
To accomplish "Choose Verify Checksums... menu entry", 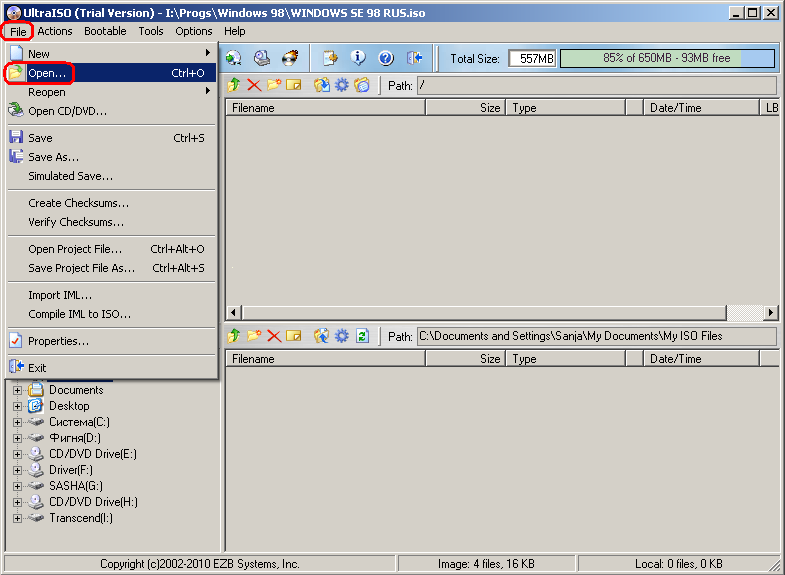I will [112, 222].
